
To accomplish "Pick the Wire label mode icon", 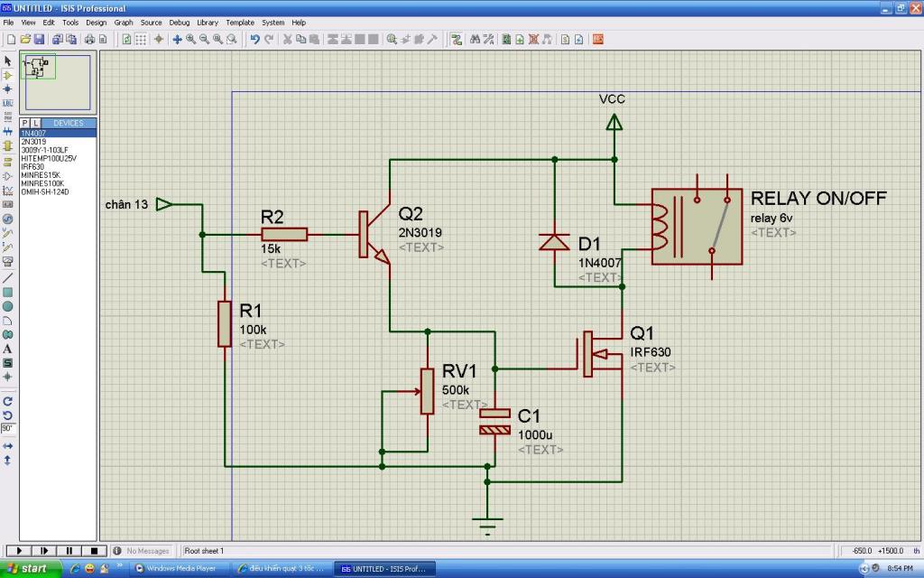I will [7, 103].
